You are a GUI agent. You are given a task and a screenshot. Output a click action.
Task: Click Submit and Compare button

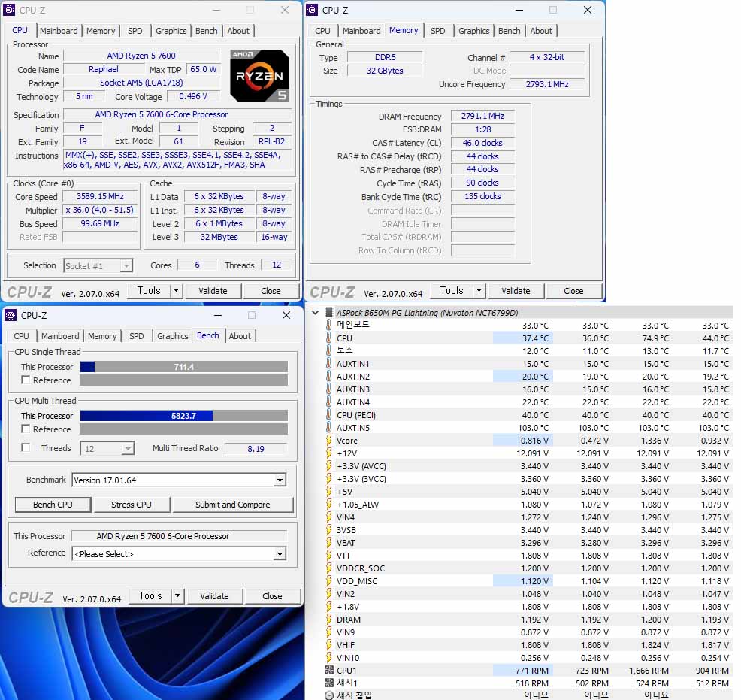(233, 505)
